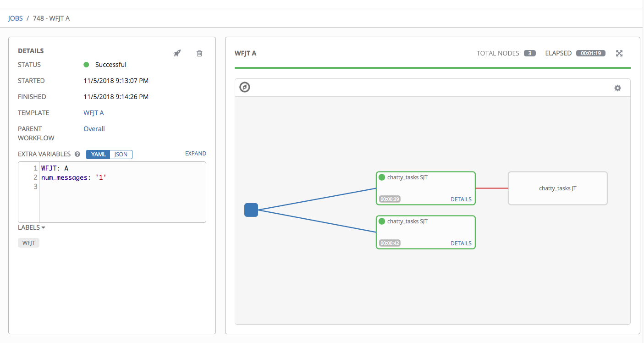Expand the extra variables editor
The width and height of the screenshot is (644, 343).
196,154
